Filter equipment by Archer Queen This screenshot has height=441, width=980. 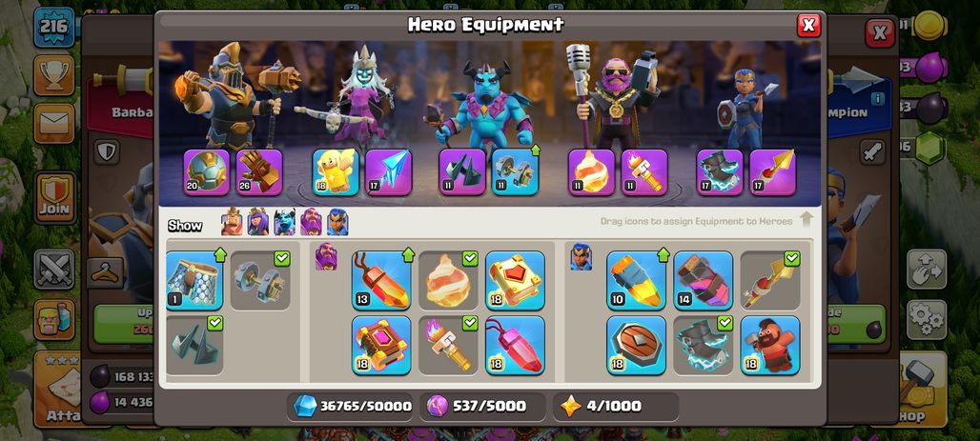pyautogui.click(x=258, y=222)
